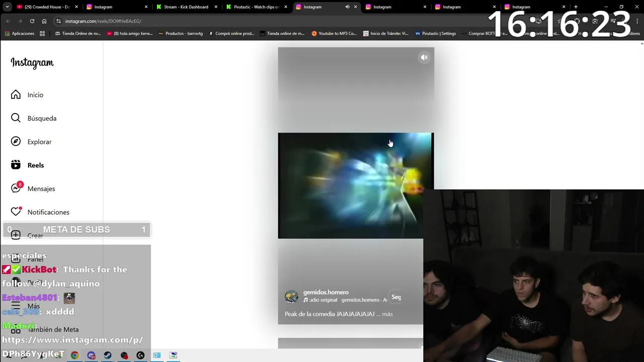This screenshot has height=362, width=644.
Task: View site information icon in address bar
Action: (x=59, y=21)
